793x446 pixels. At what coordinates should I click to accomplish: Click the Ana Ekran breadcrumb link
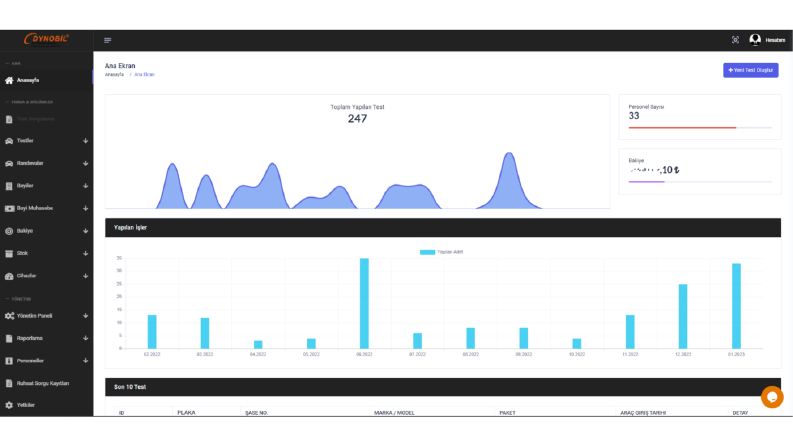[145, 74]
